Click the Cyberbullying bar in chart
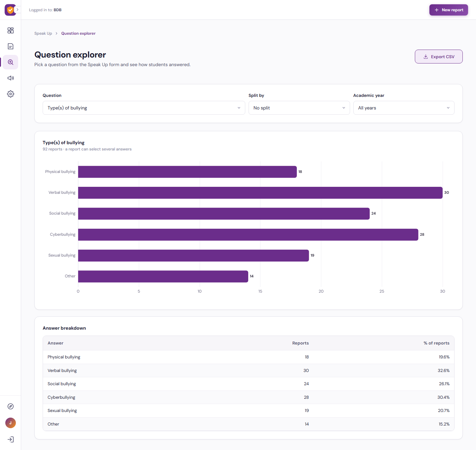Screen dimensions: 476x450 pos(248,235)
